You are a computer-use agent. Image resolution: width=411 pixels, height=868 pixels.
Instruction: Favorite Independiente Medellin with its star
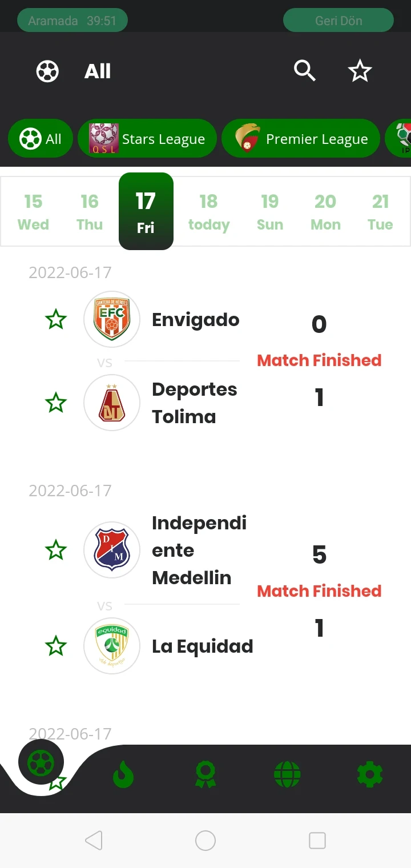tap(56, 550)
